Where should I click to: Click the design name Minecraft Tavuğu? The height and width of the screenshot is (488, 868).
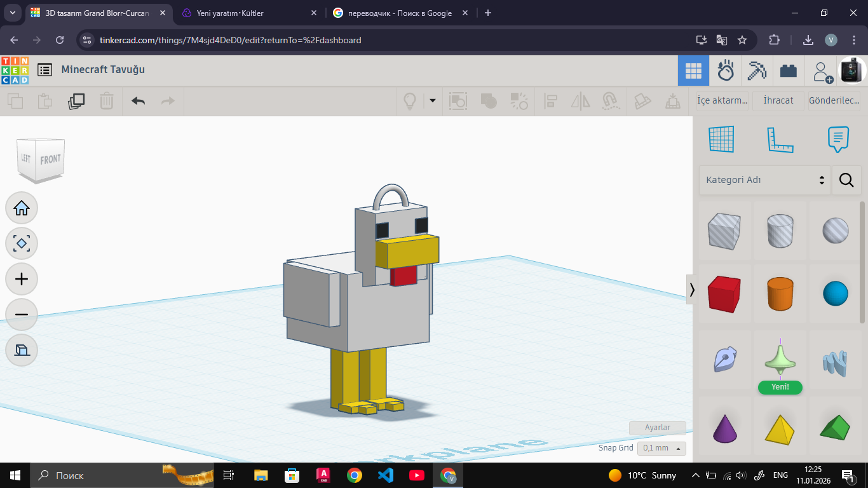pos(103,69)
